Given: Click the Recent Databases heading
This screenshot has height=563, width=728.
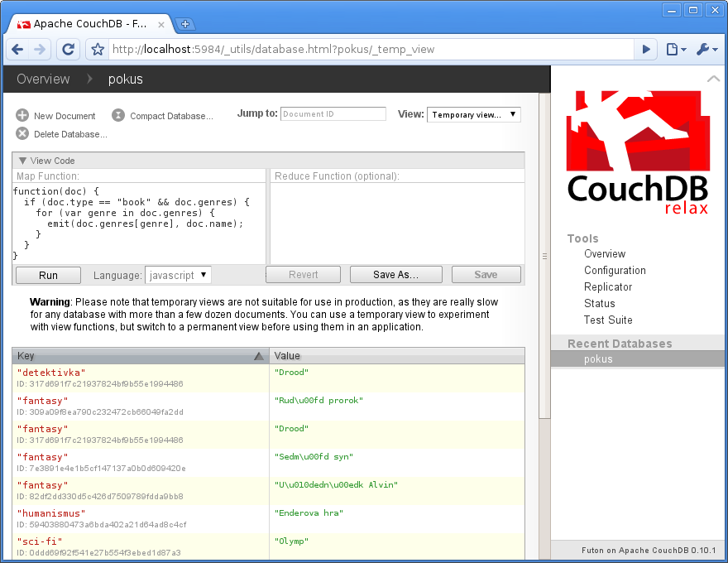Looking at the screenshot, I should tap(620, 344).
